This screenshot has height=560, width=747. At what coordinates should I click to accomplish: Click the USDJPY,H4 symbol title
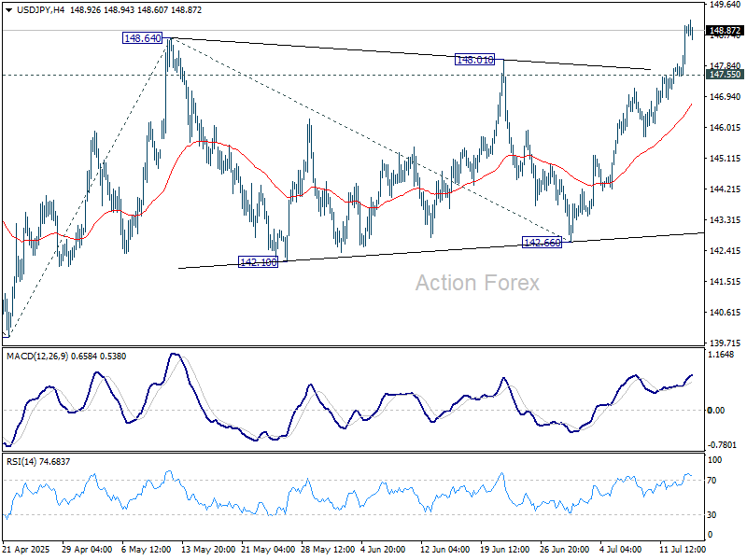click(x=40, y=10)
